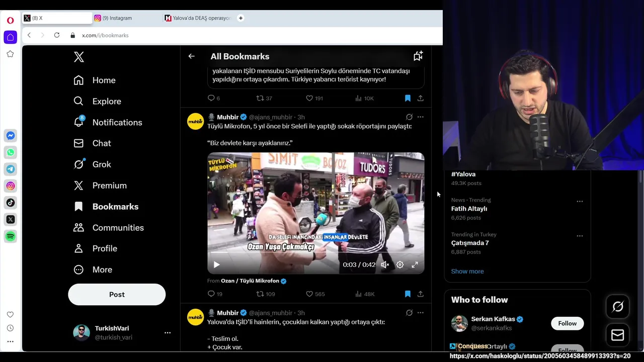
Task: Click the address bar URL
Action: point(105,35)
